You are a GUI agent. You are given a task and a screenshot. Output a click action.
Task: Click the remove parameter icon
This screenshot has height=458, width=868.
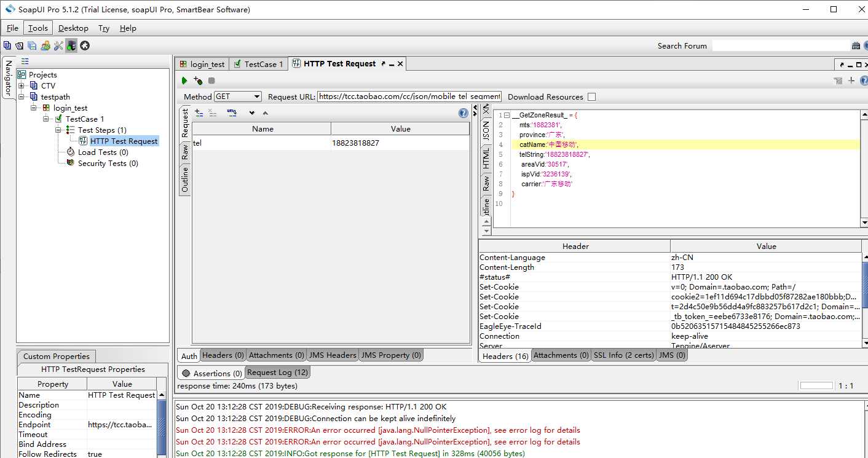click(x=213, y=113)
